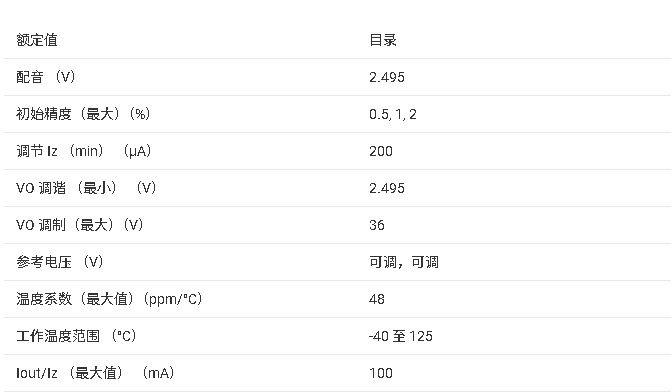Click the 48 temperature coefficient value

tap(377, 299)
